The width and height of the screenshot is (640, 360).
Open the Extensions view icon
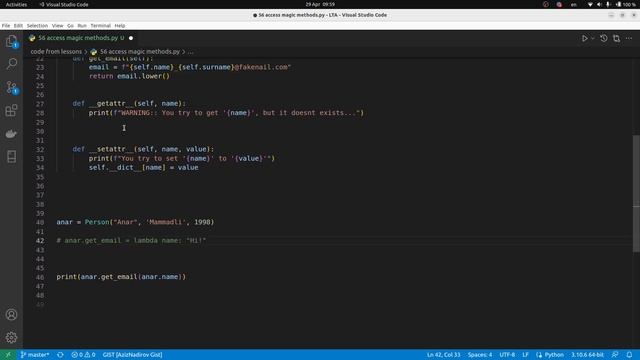[11, 110]
